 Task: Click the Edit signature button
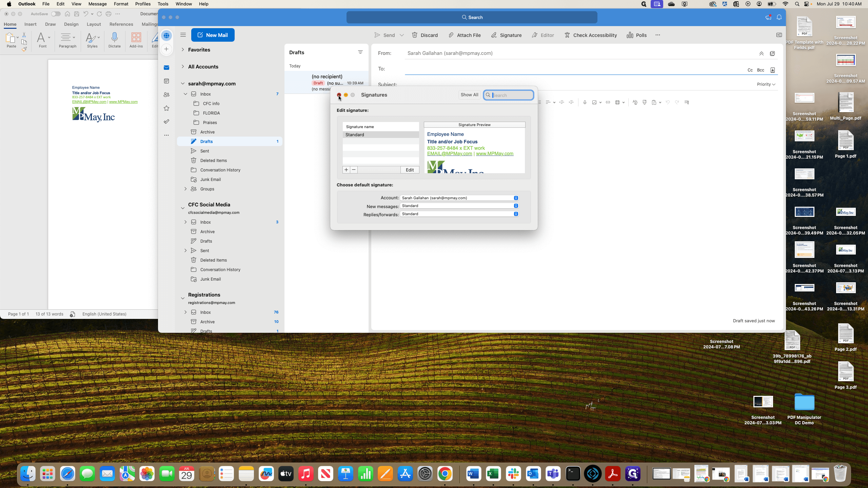coord(410,170)
